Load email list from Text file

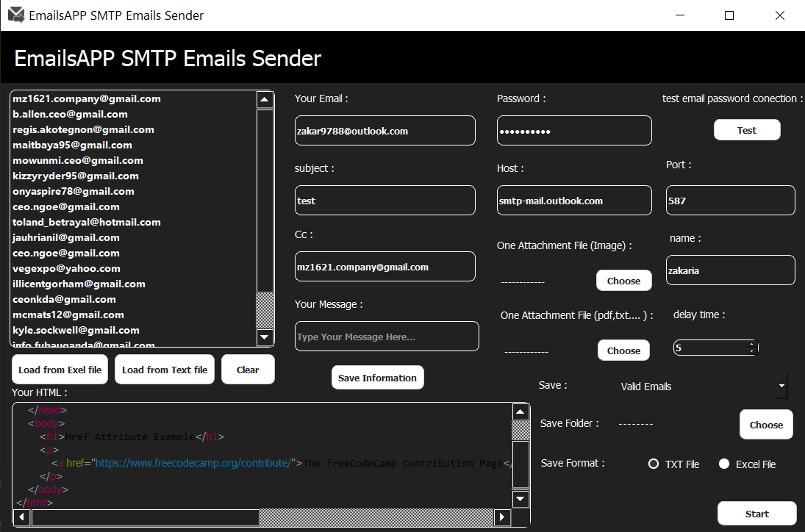point(164,369)
